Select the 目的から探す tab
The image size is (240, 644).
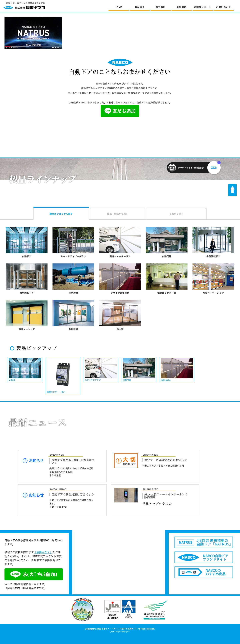pos(176,214)
